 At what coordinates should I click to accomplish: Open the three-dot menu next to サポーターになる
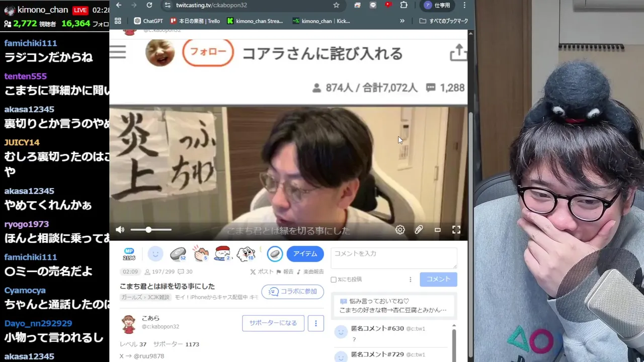tap(316, 323)
